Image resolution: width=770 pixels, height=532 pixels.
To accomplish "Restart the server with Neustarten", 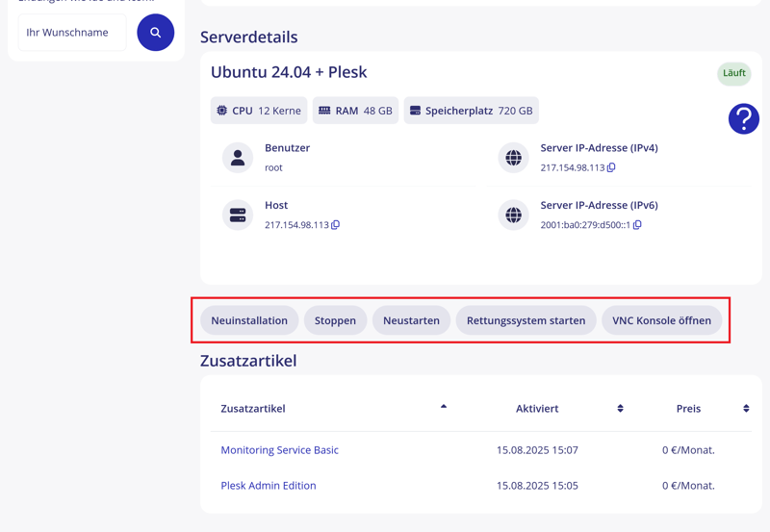I will click(411, 320).
